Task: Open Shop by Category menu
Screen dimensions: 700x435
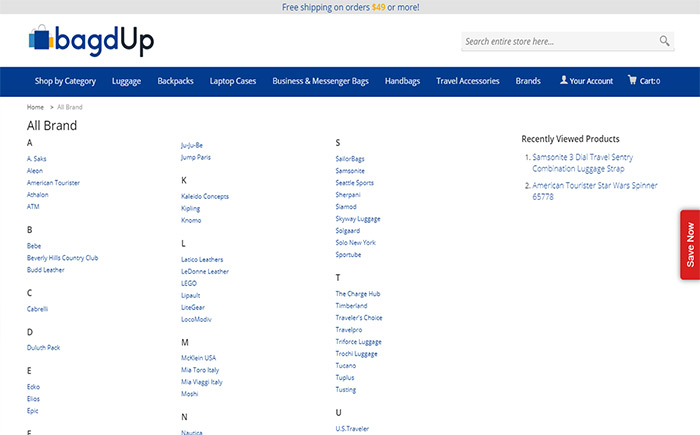Action: click(65, 81)
